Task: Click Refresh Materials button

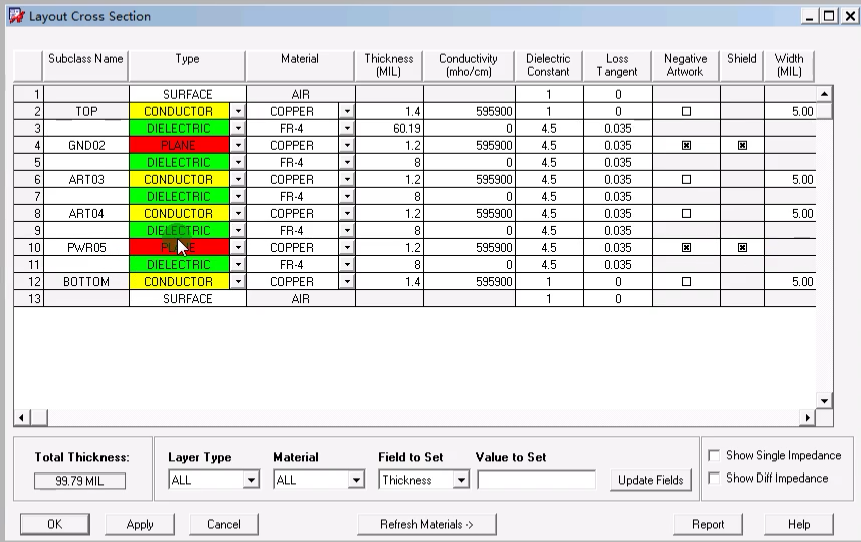Action: coord(427,524)
